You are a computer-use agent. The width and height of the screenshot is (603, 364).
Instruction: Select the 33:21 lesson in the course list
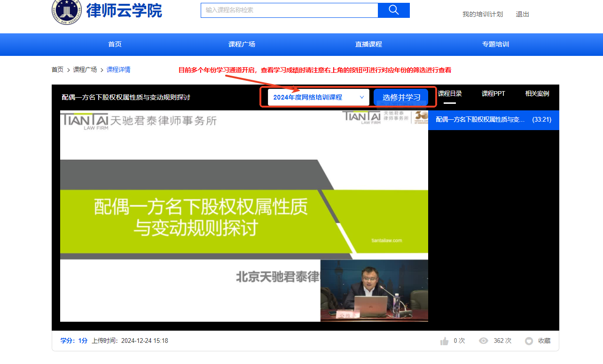(493, 120)
